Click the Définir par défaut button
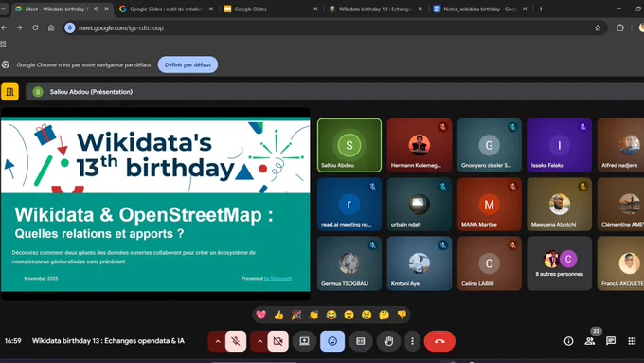 pos(188,65)
